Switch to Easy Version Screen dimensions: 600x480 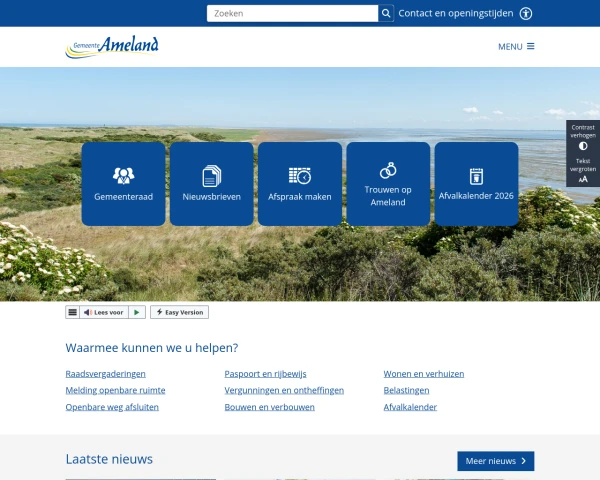[x=179, y=312]
